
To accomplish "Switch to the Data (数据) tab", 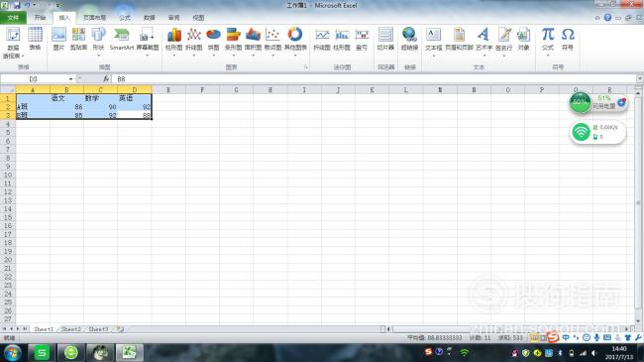I will click(149, 18).
